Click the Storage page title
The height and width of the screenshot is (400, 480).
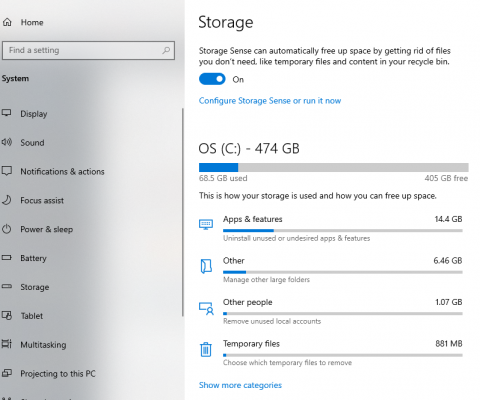(226, 22)
